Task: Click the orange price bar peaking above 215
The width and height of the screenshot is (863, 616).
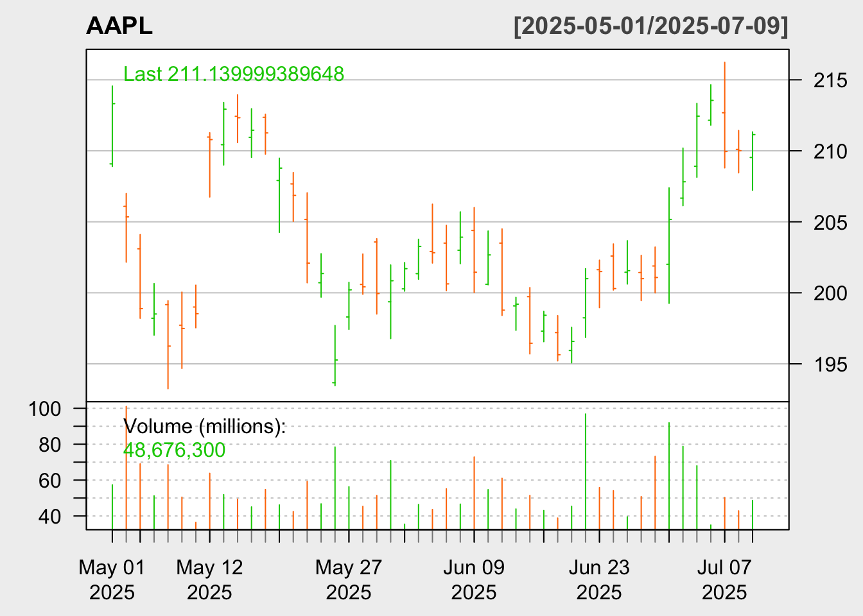Action: coord(724,115)
